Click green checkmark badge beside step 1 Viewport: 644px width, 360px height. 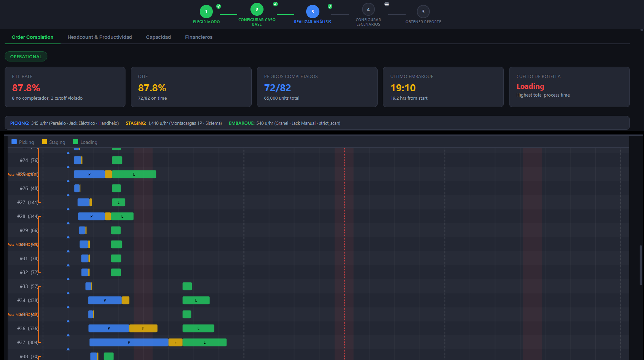218,6
